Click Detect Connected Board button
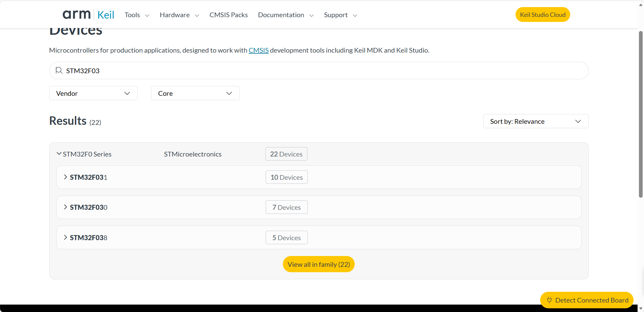 (587, 300)
